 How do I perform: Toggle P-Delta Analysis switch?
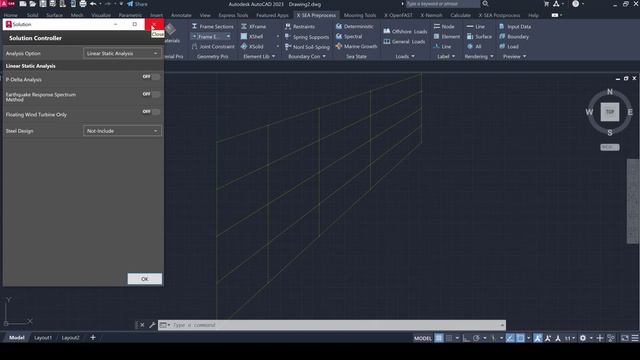(151, 77)
